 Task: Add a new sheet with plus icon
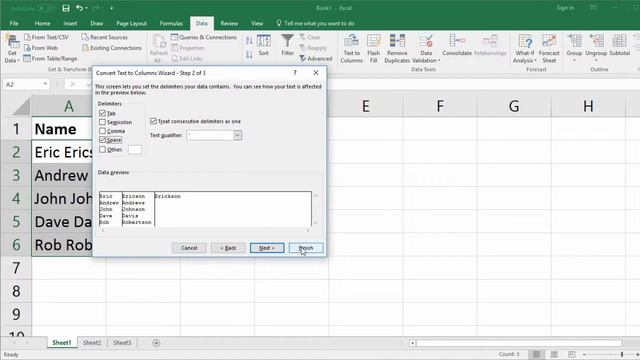pos(156,343)
